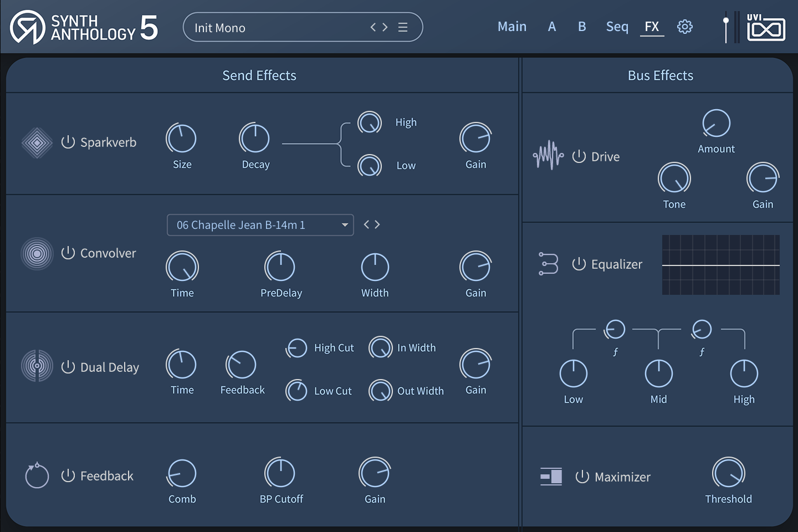Screen dimensions: 798x532
Task: Click the Dual Delay Out Width knob
Action: tap(381, 391)
